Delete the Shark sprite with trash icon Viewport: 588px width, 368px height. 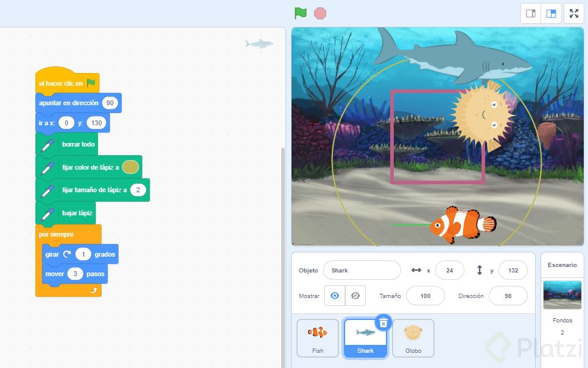[x=383, y=322]
